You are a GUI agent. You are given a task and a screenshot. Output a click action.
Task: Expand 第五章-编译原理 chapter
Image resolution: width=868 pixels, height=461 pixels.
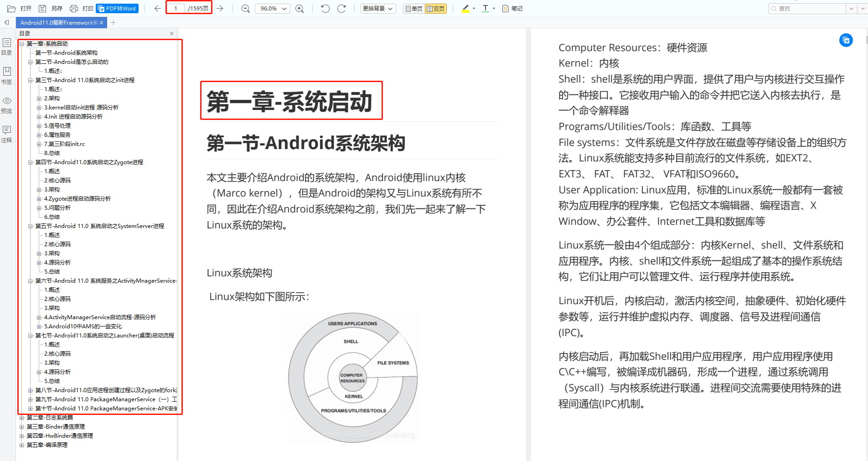pos(21,445)
